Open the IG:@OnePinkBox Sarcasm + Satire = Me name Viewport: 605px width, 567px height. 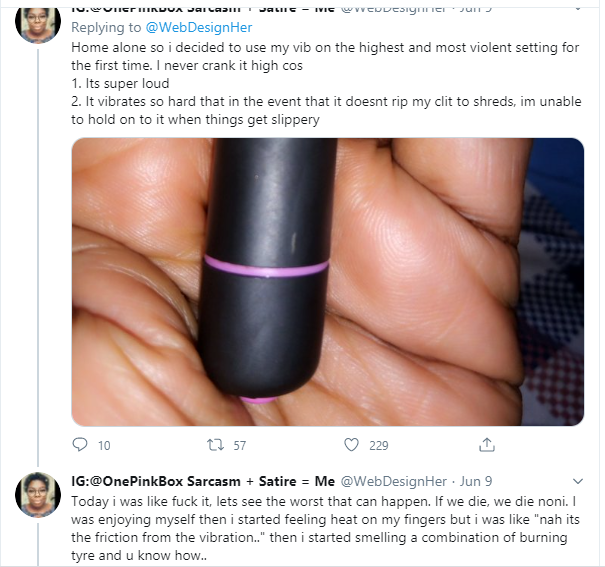tap(203, 481)
